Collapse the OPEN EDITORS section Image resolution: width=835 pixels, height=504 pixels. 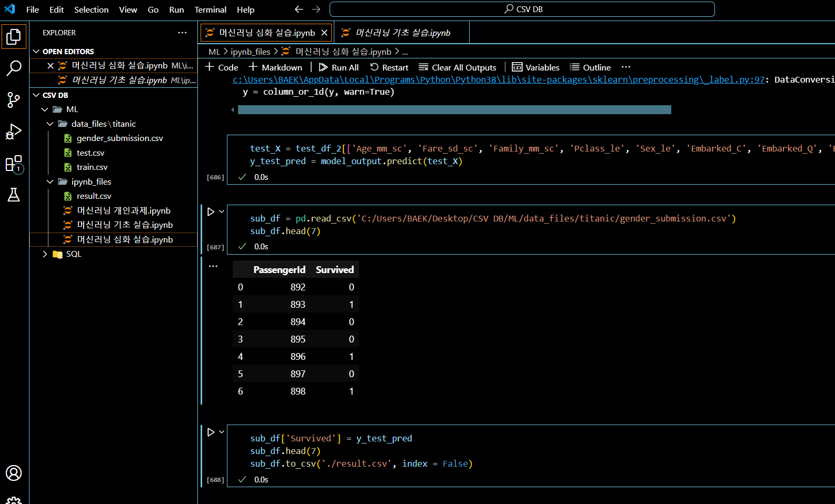pos(36,52)
